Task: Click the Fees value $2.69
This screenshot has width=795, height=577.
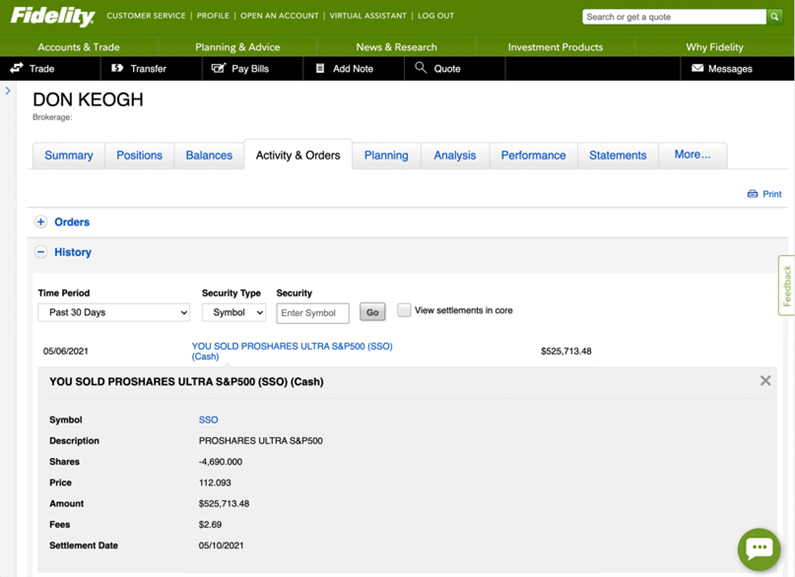Action: [210, 524]
